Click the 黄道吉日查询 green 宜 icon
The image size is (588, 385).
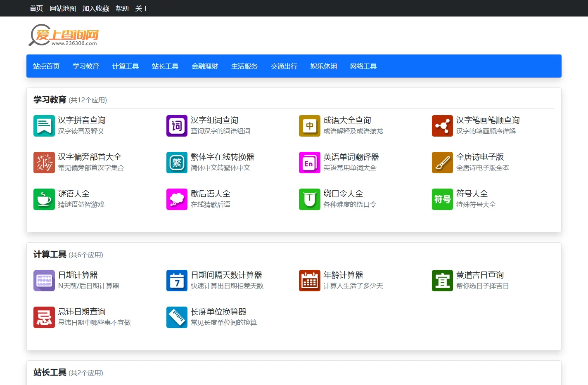click(442, 281)
